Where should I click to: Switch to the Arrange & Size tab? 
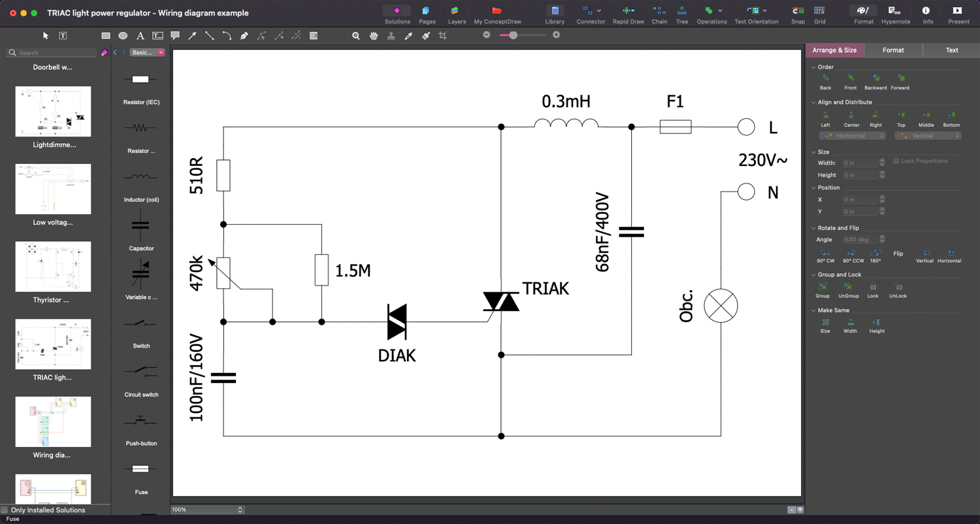[x=834, y=50]
